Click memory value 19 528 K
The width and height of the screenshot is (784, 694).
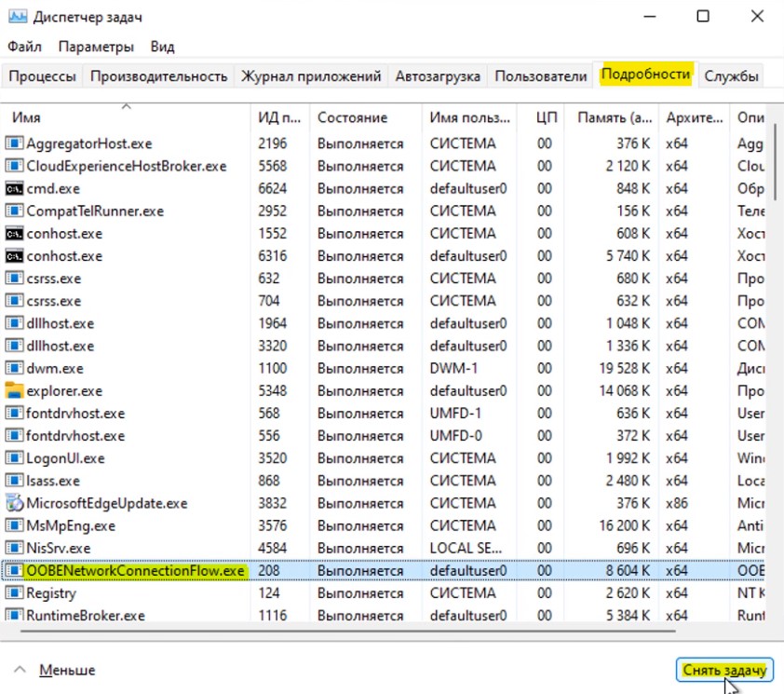point(625,368)
